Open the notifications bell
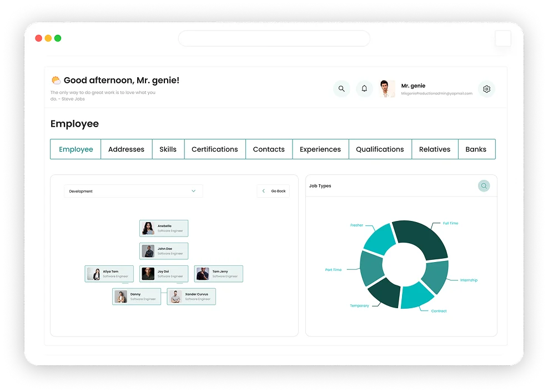The image size is (548, 392). [364, 89]
